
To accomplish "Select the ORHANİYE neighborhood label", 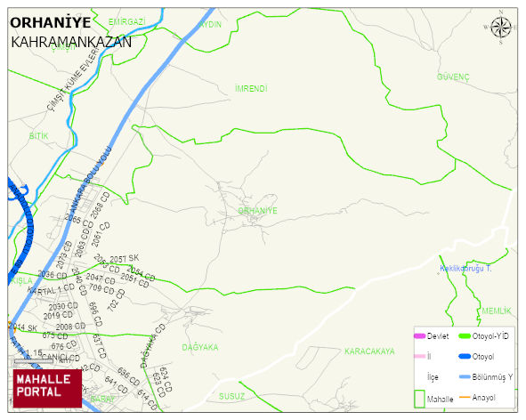I will [257, 211].
